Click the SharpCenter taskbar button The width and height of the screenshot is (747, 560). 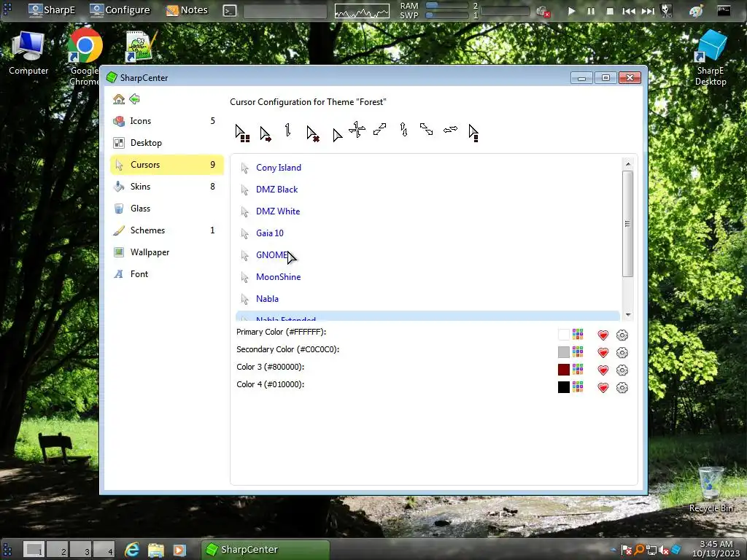265,550
